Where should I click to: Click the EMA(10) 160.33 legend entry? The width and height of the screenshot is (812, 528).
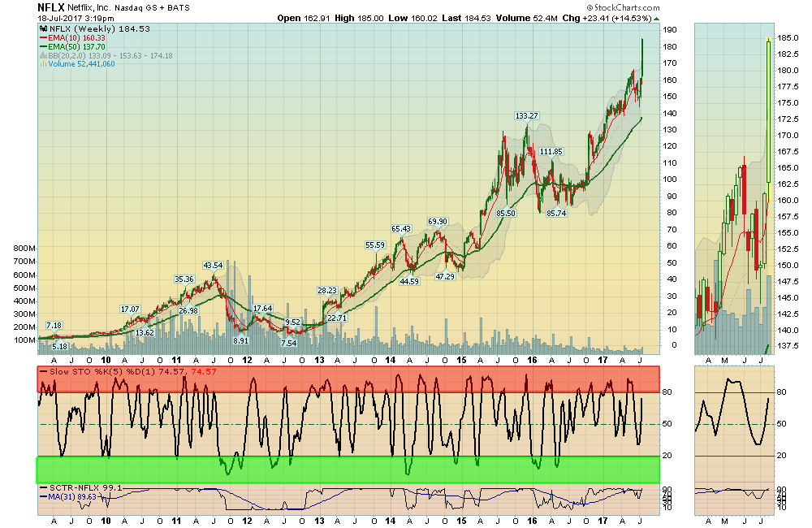point(76,38)
